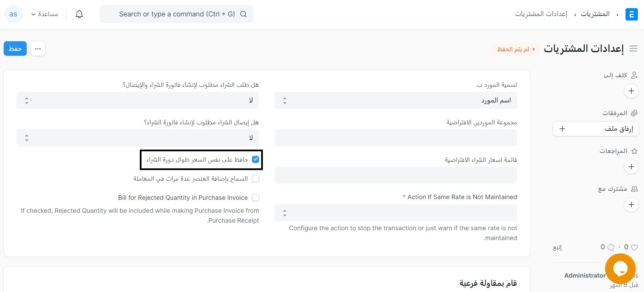Click the plus under المراجعات
The width and height of the screenshot is (644, 292).
point(631,167)
